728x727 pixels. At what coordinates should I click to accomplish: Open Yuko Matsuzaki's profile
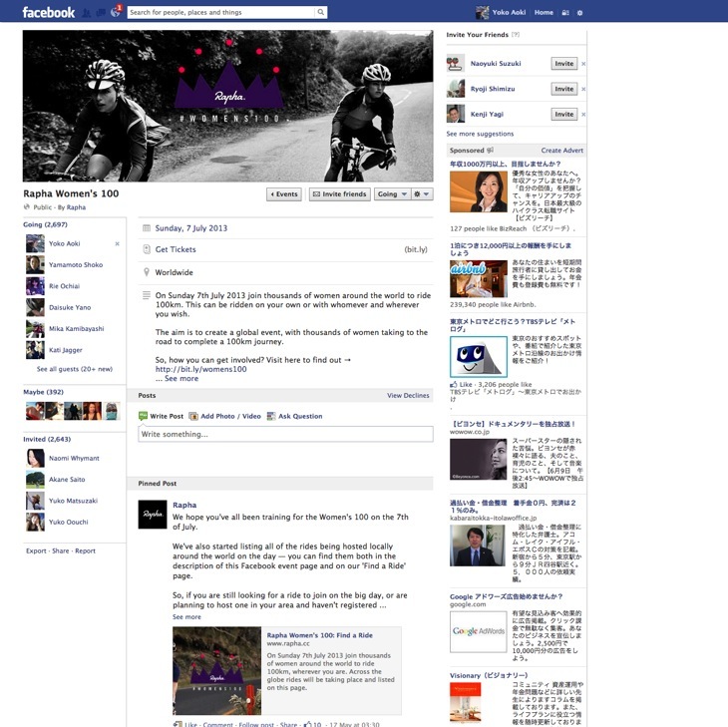pos(74,501)
